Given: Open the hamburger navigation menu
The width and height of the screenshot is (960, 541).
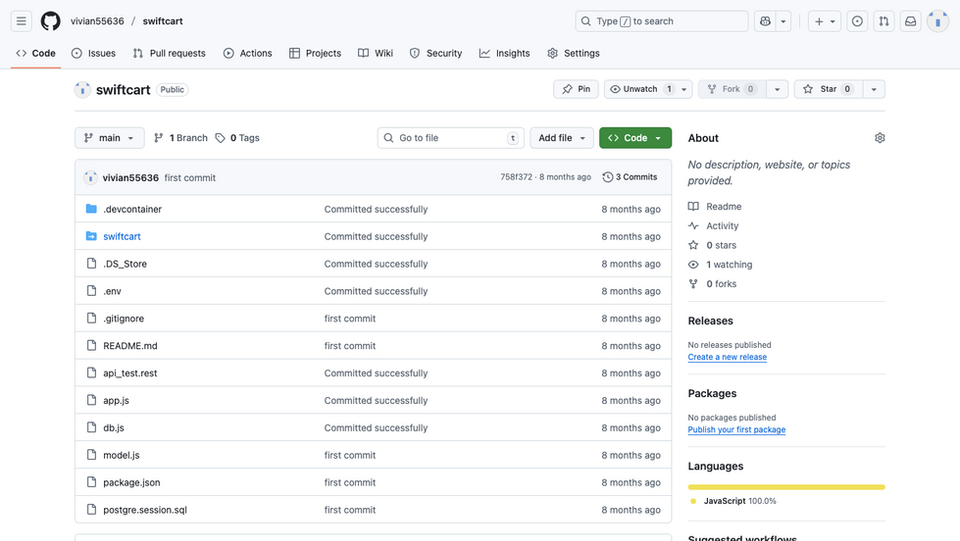Looking at the screenshot, I should click(x=21, y=21).
